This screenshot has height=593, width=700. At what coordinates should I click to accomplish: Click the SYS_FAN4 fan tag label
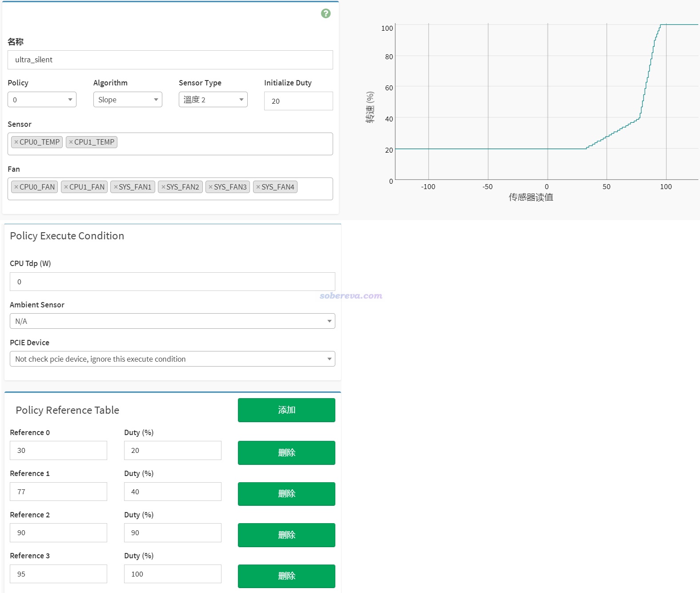coord(278,187)
